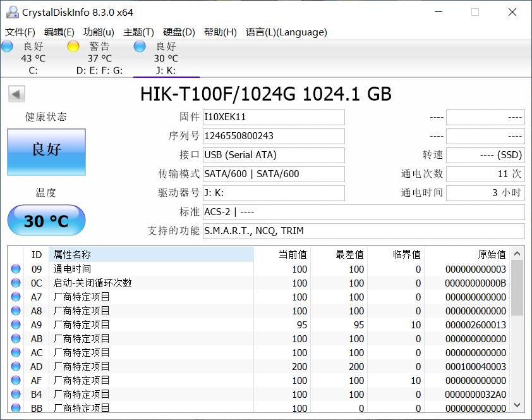
Task: Open the 帮助(H) help menu
Action: pyautogui.click(x=221, y=32)
